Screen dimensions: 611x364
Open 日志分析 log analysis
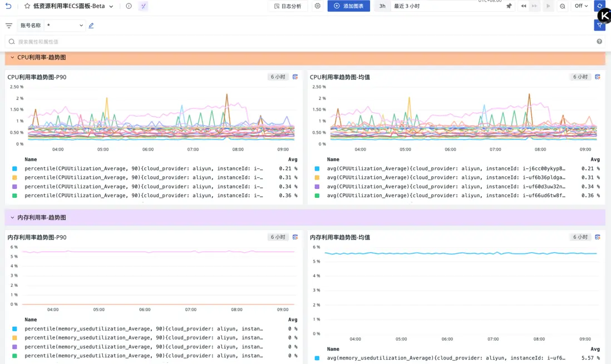288,6
